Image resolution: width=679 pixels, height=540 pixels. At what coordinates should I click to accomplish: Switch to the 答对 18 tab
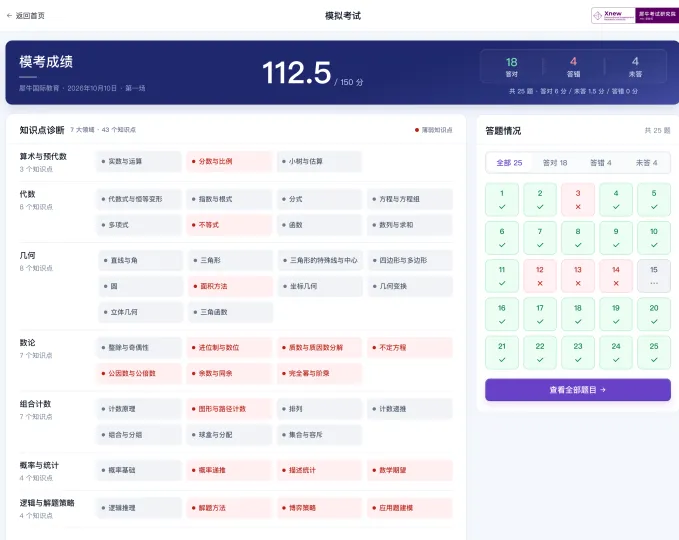click(x=555, y=163)
